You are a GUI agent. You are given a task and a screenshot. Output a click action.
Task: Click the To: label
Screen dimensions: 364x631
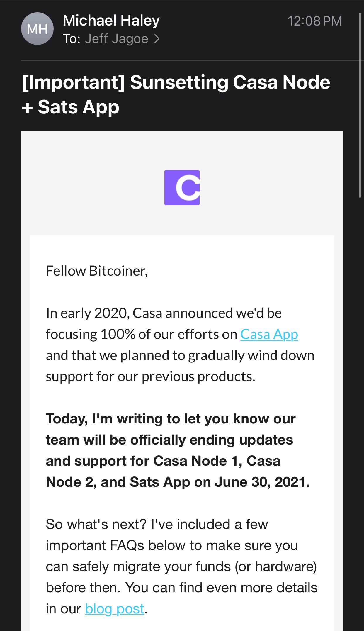72,39
